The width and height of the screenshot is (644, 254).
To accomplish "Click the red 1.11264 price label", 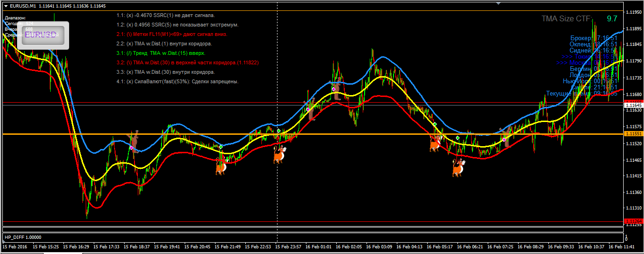I will coord(634,221).
